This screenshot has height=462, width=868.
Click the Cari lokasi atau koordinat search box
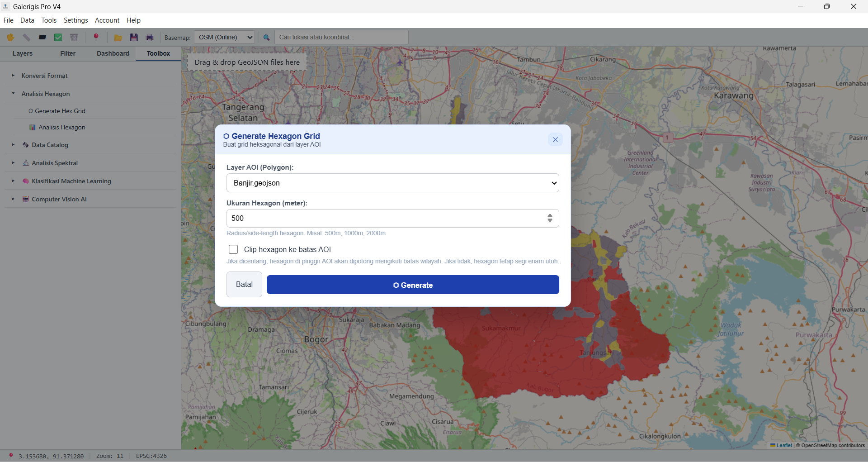click(x=341, y=37)
